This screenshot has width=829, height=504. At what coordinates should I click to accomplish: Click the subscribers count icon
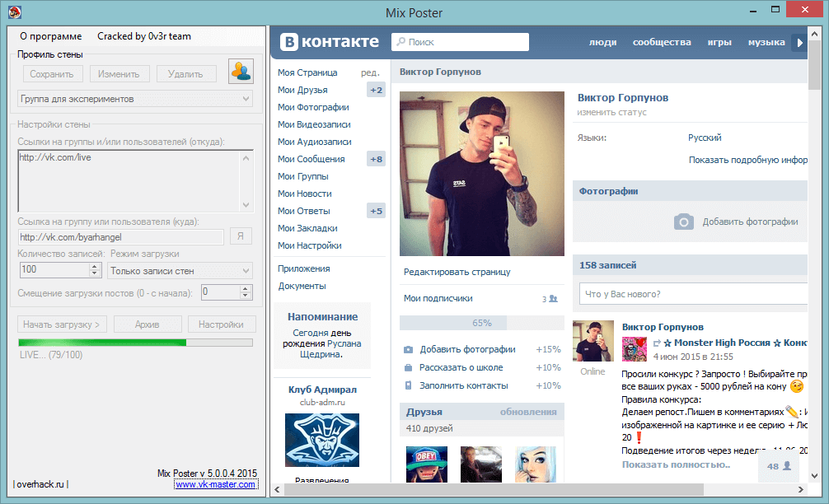click(553, 299)
